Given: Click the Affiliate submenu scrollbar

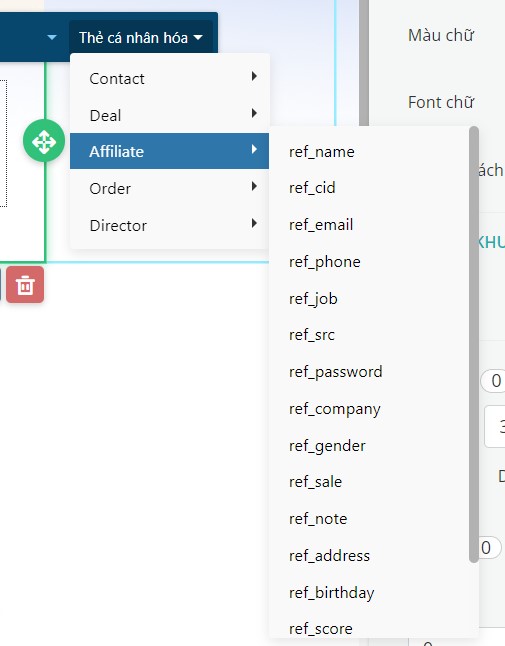Looking at the screenshot, I should (x=474, y=344).
